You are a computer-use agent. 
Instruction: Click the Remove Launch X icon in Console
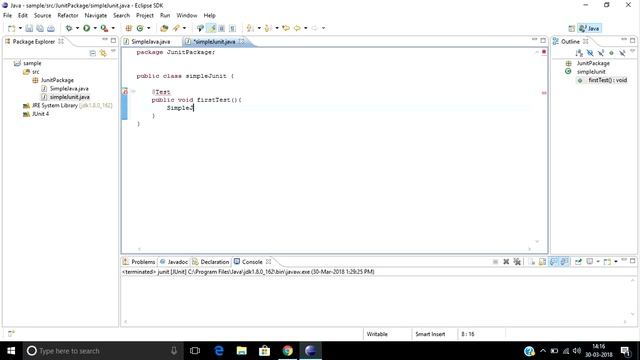tap(506, 262)
